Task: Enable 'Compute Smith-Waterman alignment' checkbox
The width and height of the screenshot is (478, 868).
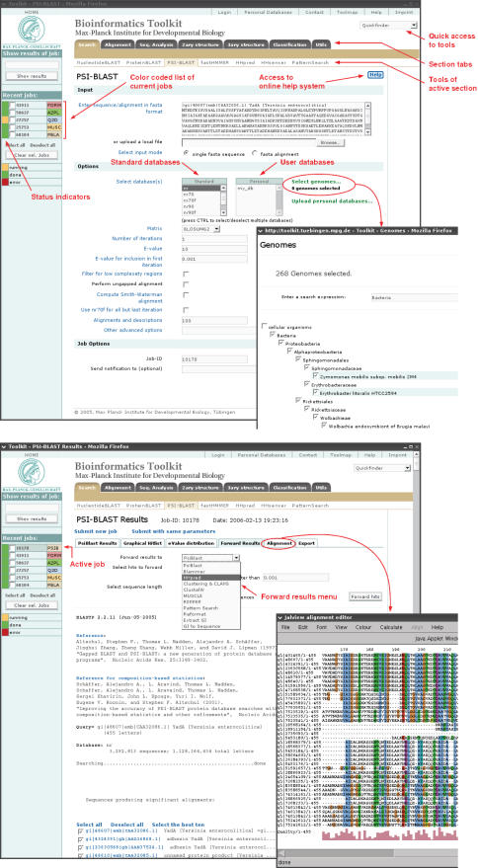Action: point(186,295)
